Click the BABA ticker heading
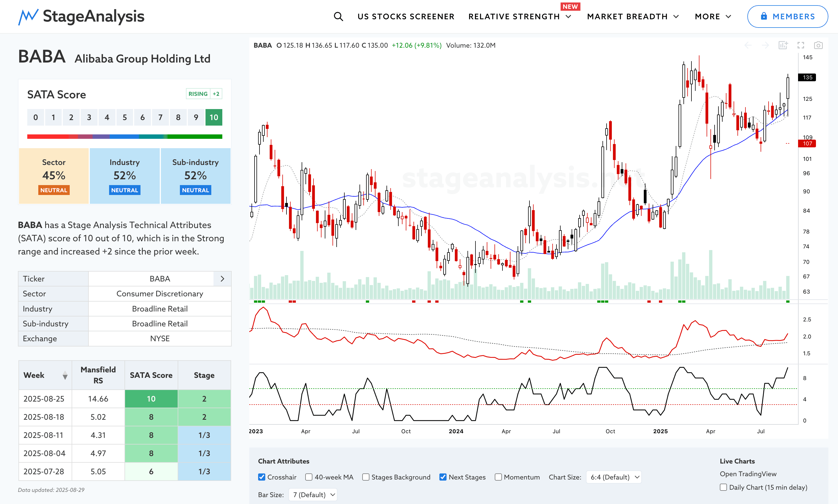 pyautogui.click(x=42, y=57)
